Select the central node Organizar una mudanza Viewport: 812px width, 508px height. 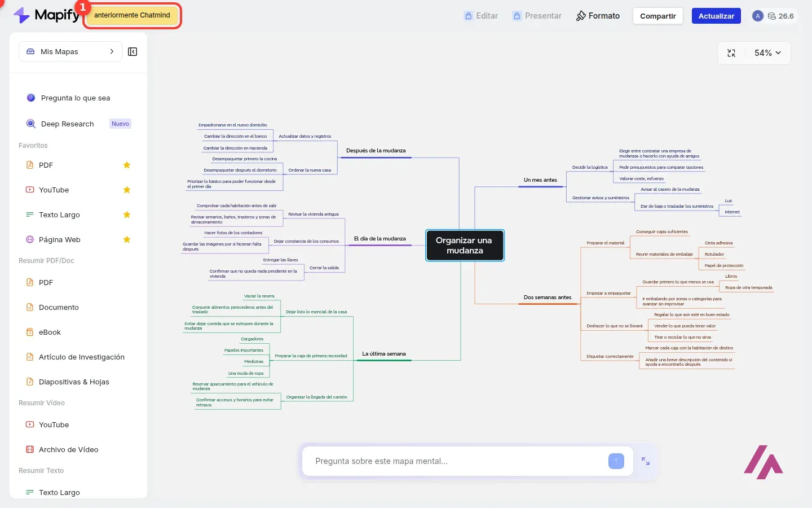coord(465,246)
